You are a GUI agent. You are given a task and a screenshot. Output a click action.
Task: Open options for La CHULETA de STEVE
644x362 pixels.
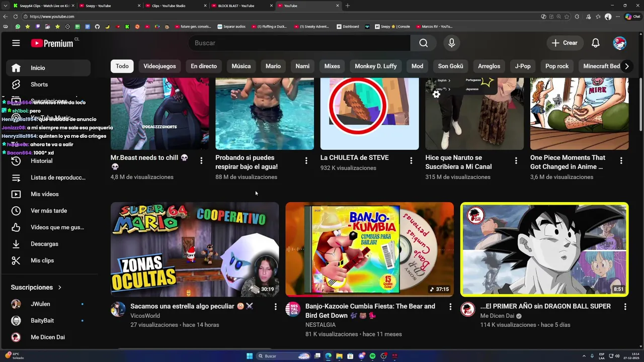tap(411, 160)
